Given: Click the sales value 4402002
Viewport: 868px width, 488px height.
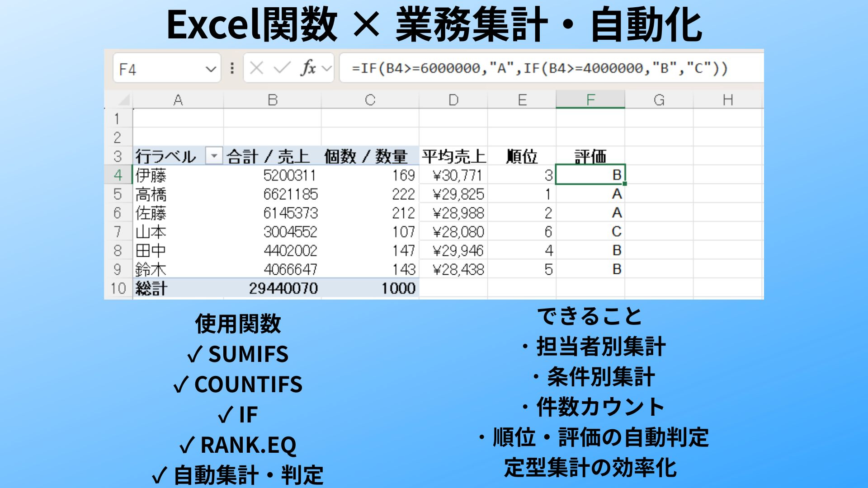Looking at the screenshot, I should pos(272,250).
